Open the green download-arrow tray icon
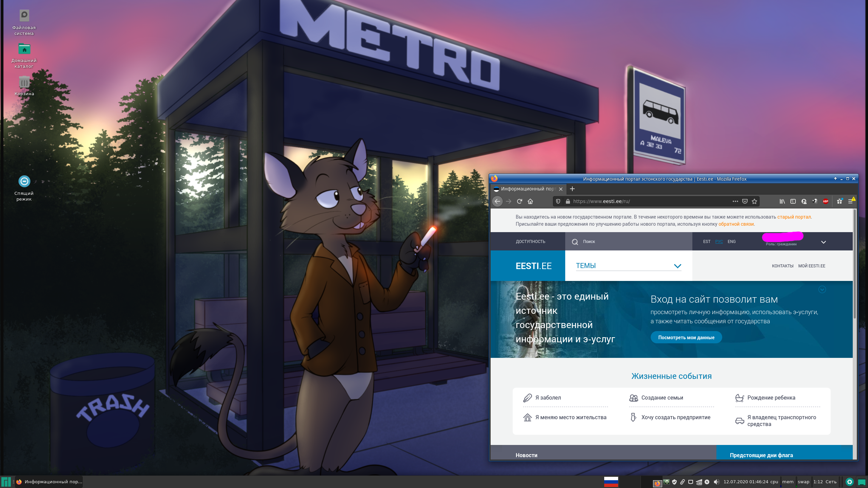 666,482
